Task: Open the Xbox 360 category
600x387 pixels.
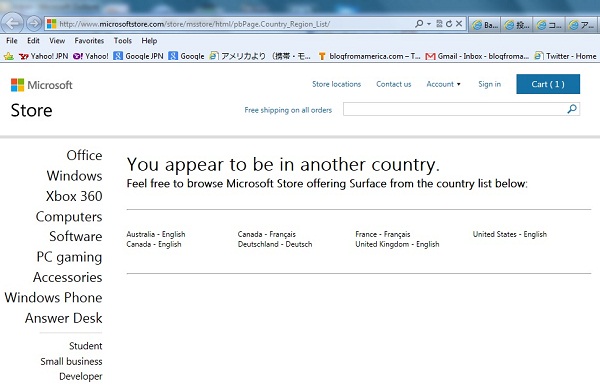Action: [74, 196]
